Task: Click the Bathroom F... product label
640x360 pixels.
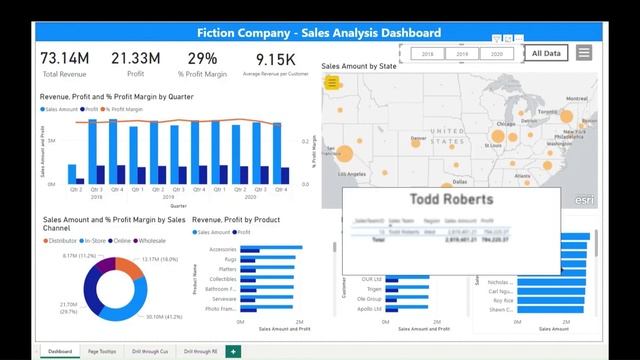Action: click(x=220, y=289)
